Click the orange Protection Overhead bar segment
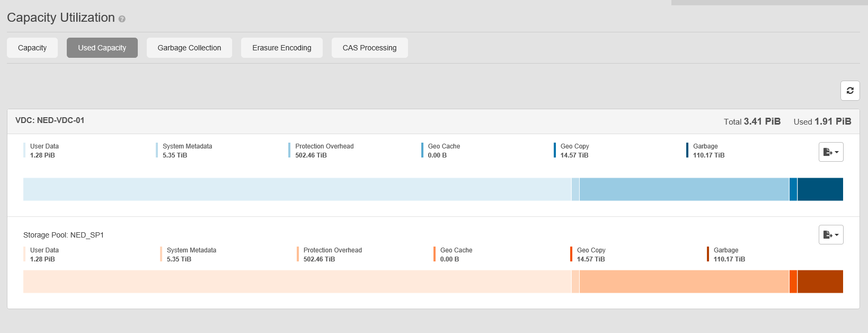The height and width of the screenshot is (333, 868). pos(684,282)
